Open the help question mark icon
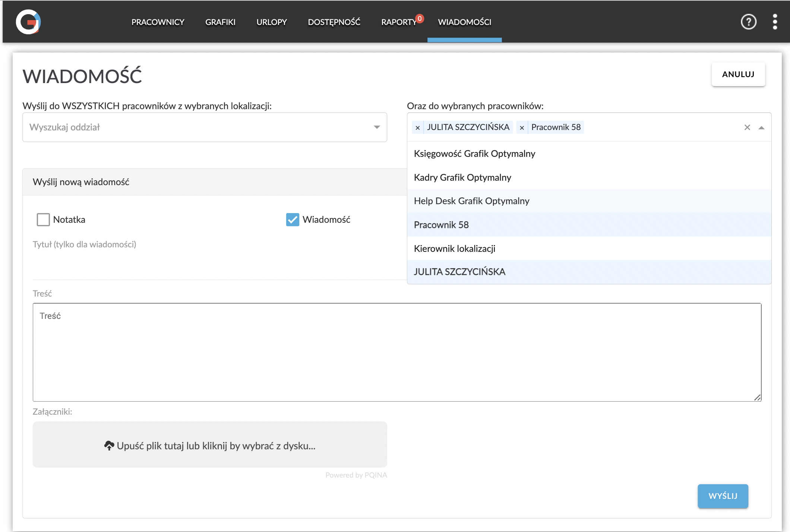 click(748, 22)
